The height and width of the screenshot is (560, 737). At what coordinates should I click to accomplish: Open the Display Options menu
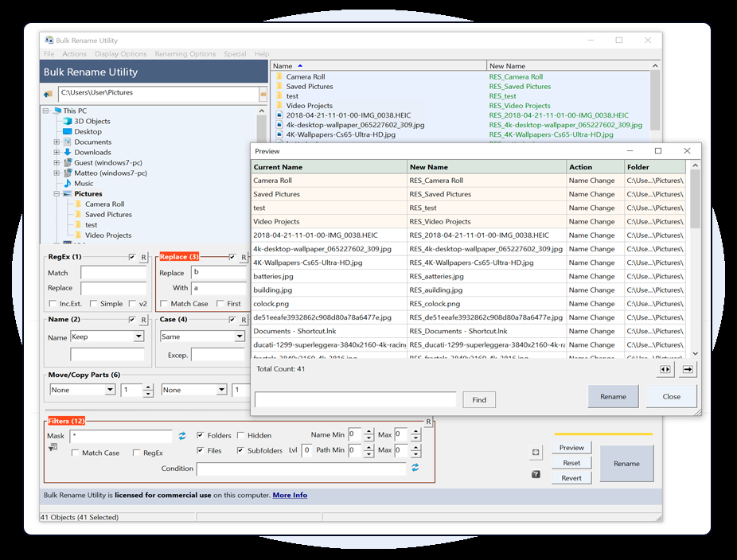pyautogui.click(x=120, y=54)
